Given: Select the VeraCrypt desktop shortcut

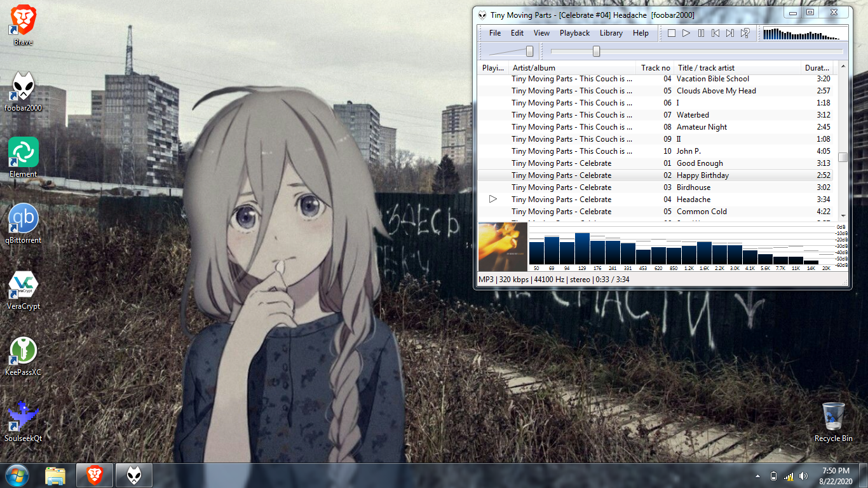Looking at the screenshot, I should click(24, 290).
